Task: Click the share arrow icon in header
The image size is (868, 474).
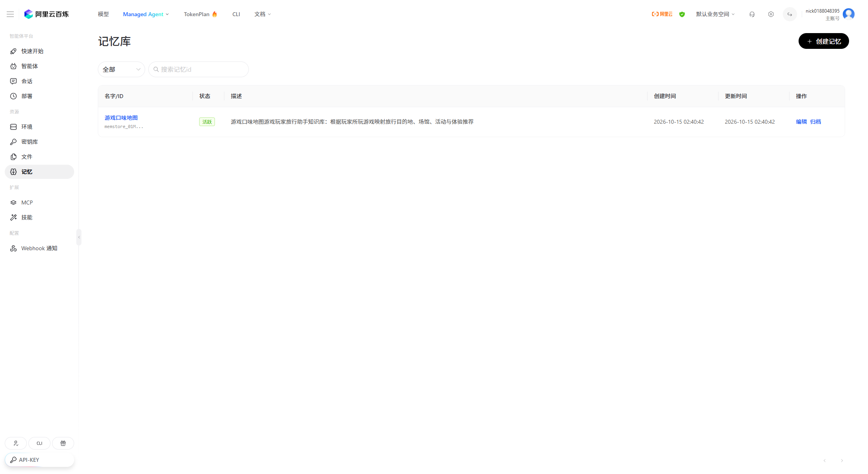Action: tap(790, 14)
